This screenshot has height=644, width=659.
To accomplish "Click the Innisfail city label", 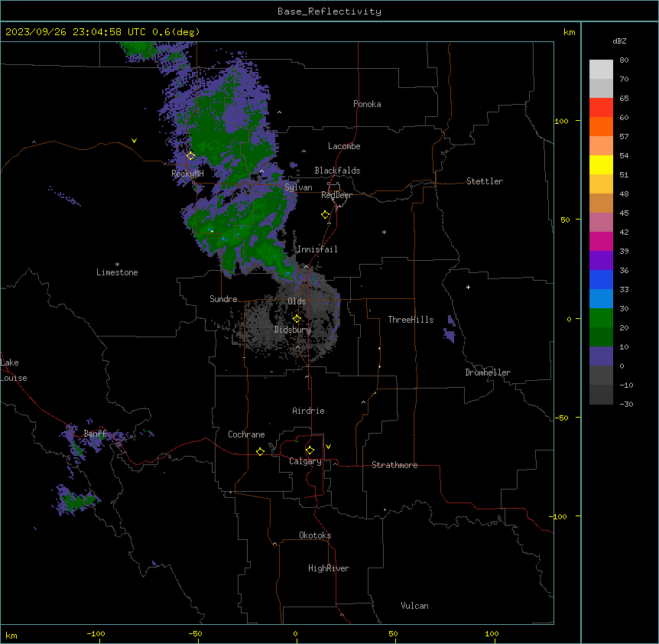I will click(x=317, y=249).
